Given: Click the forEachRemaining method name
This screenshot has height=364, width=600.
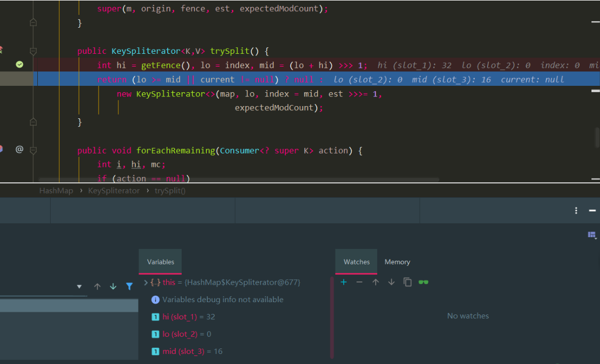Looking at the screenshot, I should pos(176,150).
